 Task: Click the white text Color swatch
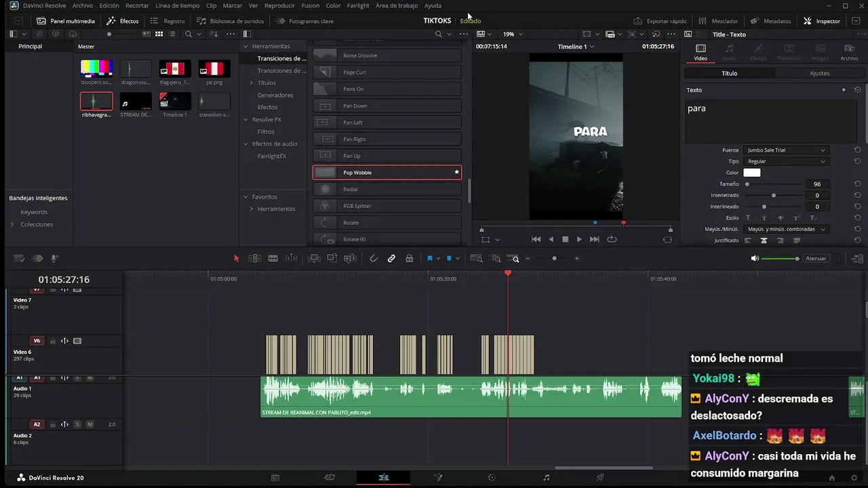pyautogui.click(x=752, y=173)
